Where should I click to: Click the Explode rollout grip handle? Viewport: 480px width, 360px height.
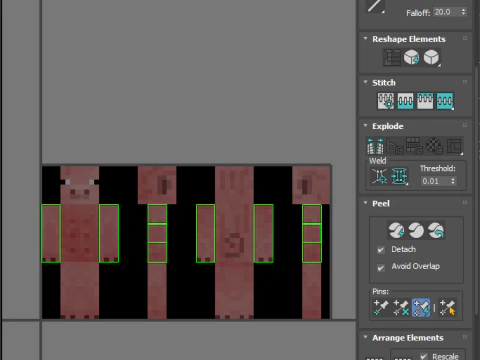465,126
